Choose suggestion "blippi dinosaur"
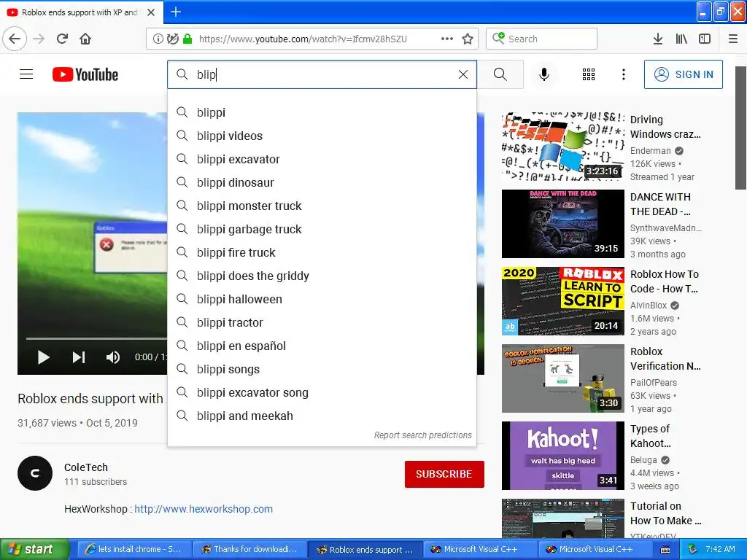747x560 pixels. pos(322,182)
